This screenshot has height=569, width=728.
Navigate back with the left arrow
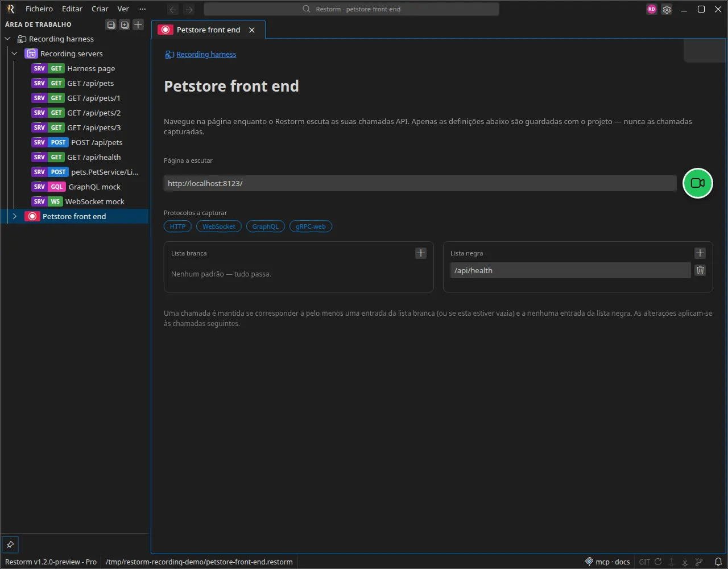[173, 9]
